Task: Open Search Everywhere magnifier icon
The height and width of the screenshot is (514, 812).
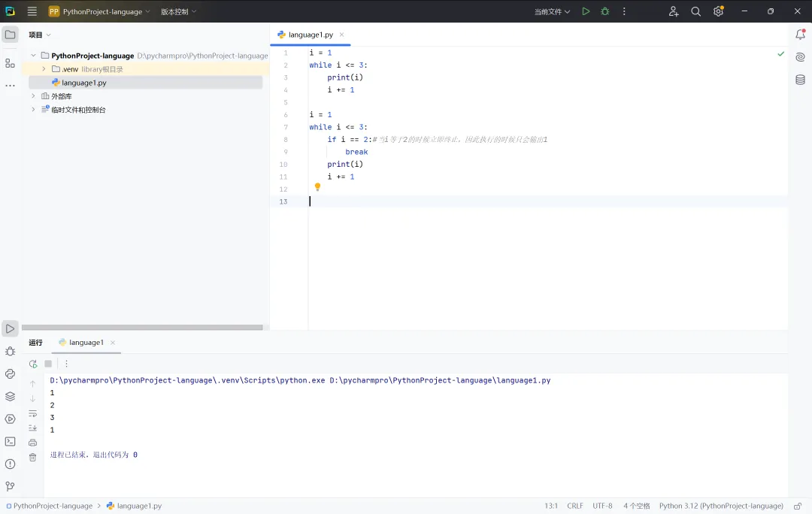Action: [695, 11]
